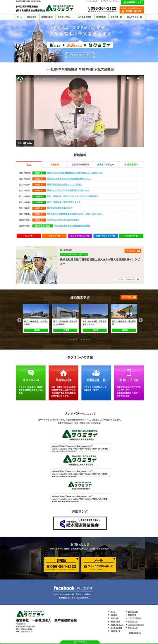Play the YouTube safety convention video

(80, 111)
